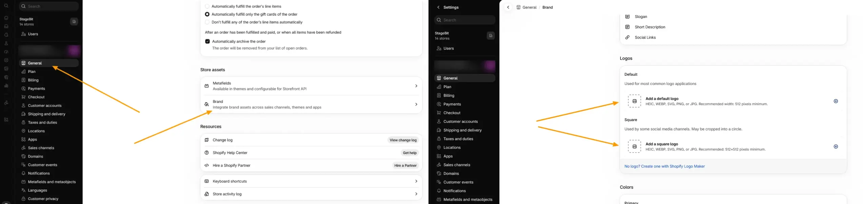Viewport: 868px width, 204px height.
Task: Click dashed image placeholder for square logo
Action: [x=634, y=146]
